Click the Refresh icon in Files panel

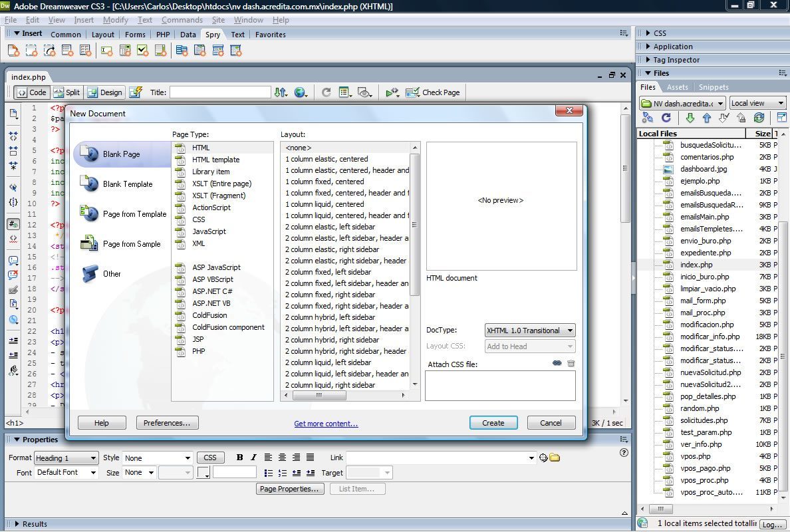666,118
